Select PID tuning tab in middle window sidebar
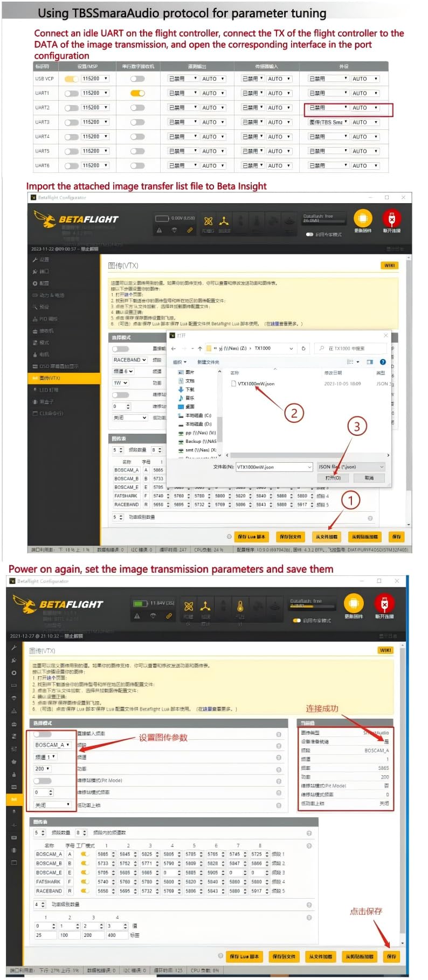The width and height of the screenshot is (428, 980). [64, 319]
